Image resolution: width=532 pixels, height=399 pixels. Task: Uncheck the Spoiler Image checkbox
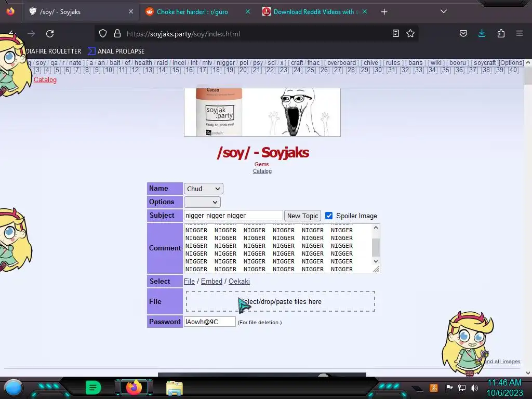329,216
